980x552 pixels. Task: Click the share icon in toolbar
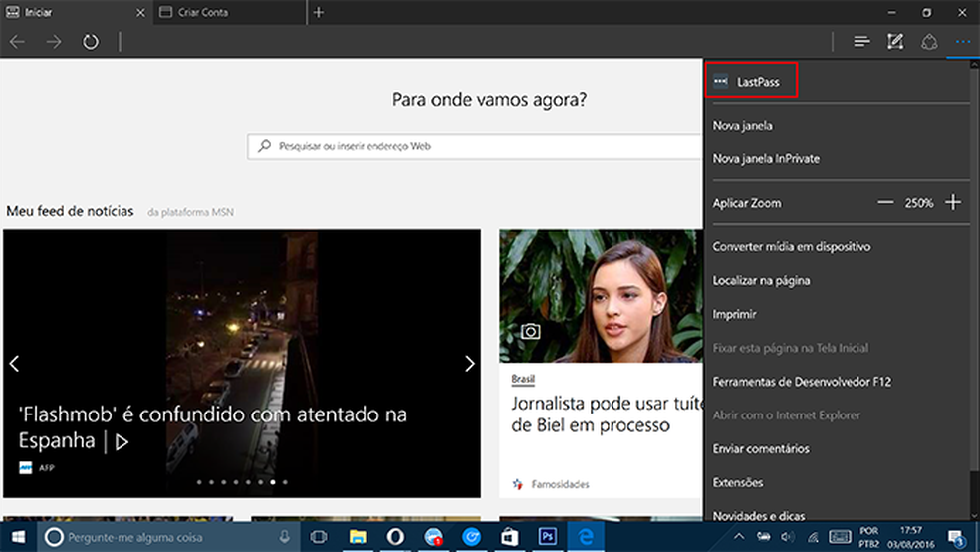pos(929,41)
